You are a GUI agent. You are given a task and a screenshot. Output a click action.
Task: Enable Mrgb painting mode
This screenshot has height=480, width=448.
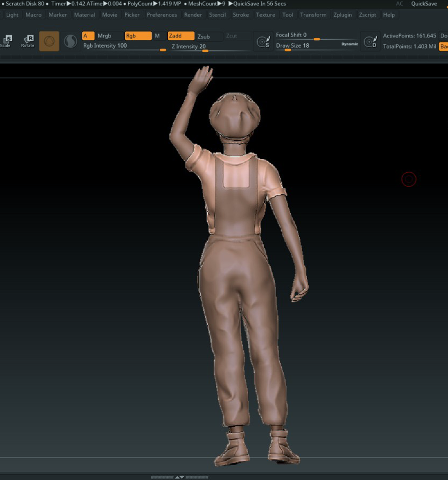point(104,36)
